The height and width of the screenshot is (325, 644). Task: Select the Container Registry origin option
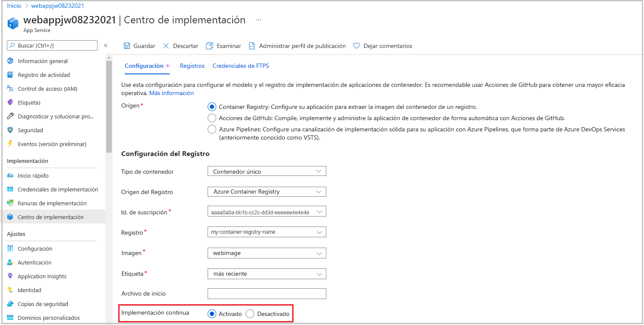[x=212, y=107]
